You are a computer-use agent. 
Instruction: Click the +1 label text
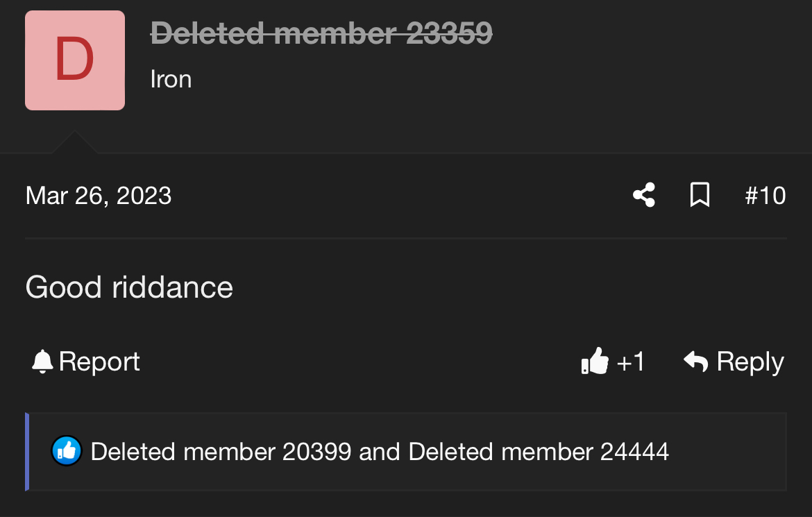click(630, 362)
